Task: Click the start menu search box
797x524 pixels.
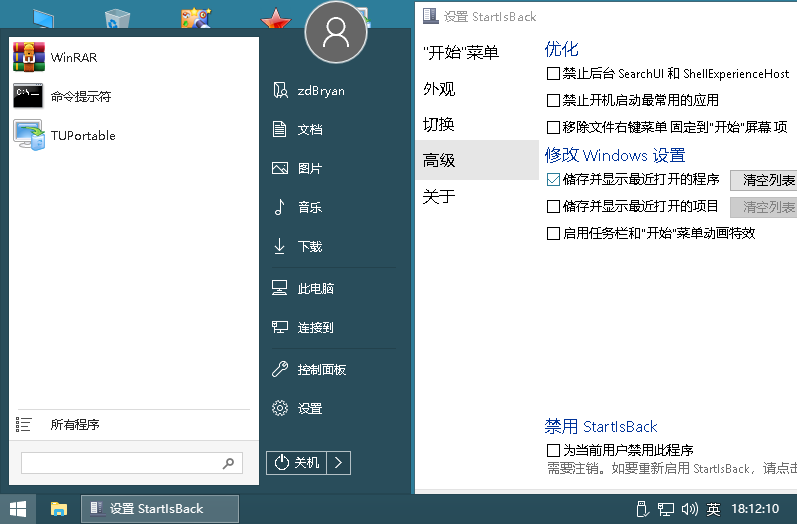Action: click(x=120, y=463)
